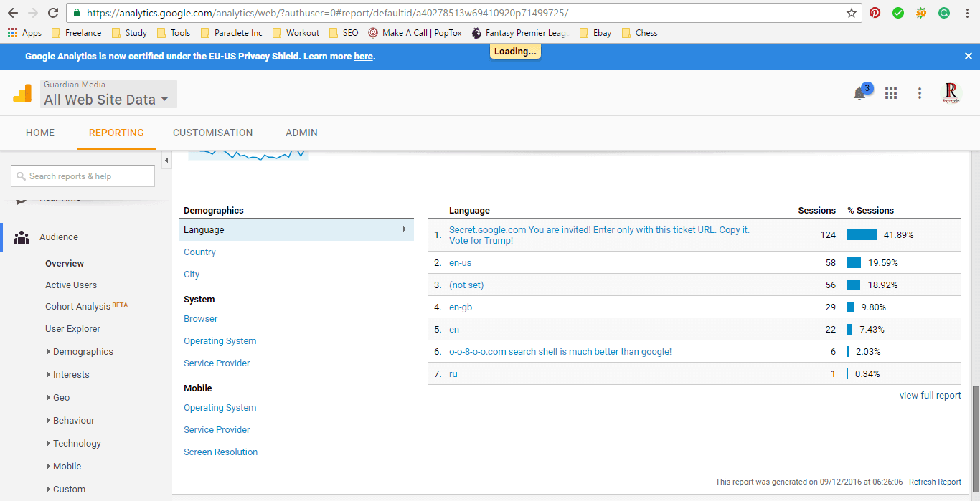Image resolution: width=980 pixels, height=501 pixels.
Task: Open the three-dot more options menu
Action: tap(920, 93)
